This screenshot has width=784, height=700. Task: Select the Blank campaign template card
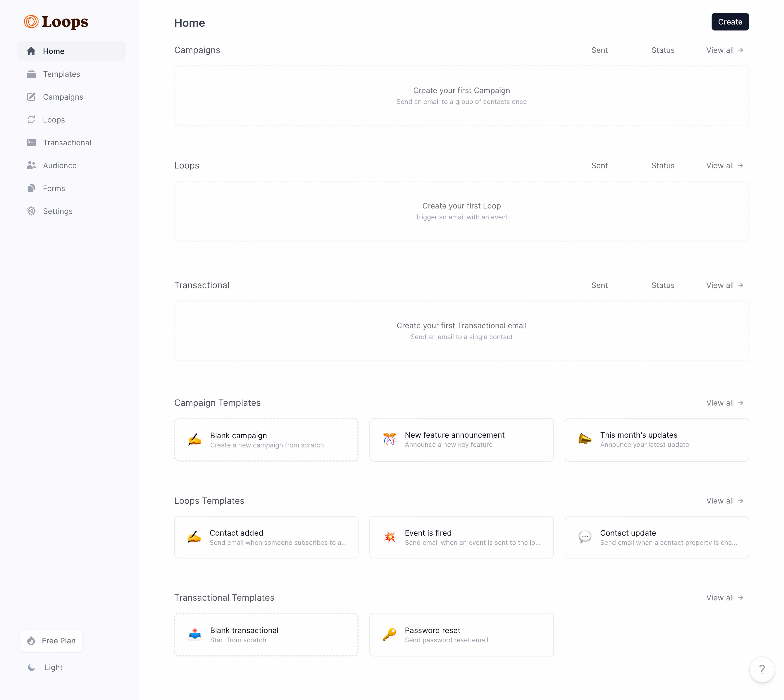pyautogui.click(x=266, y=440)
